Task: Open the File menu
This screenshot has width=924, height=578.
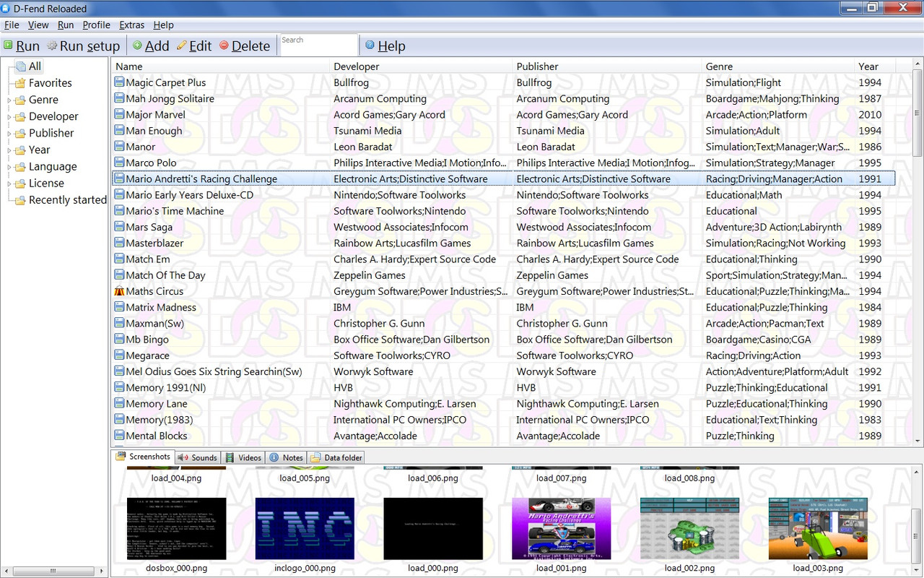Action: coord(12,25)
